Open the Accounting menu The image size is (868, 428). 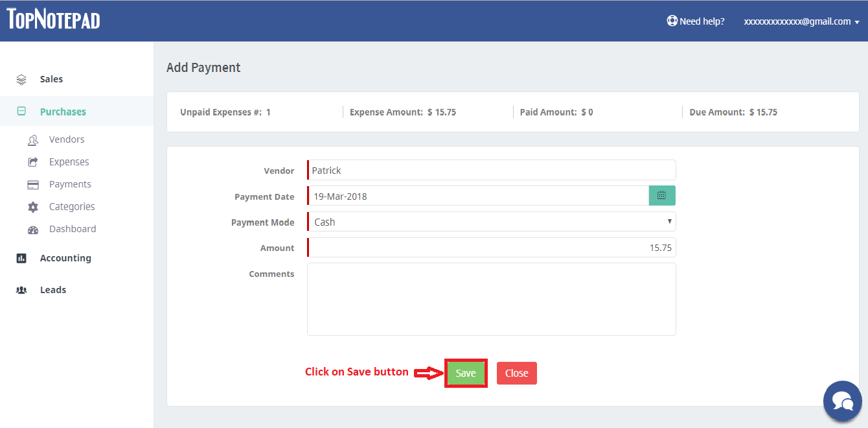tap(65, 258)
